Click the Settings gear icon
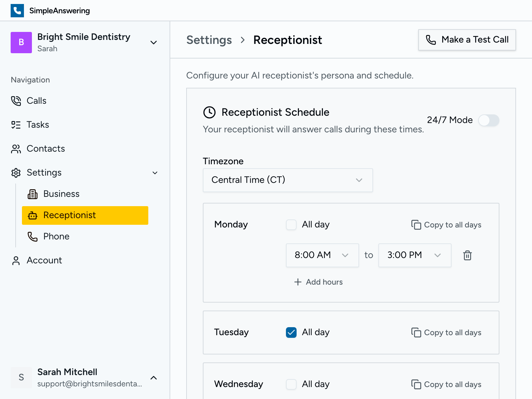 tap(16, 173)
